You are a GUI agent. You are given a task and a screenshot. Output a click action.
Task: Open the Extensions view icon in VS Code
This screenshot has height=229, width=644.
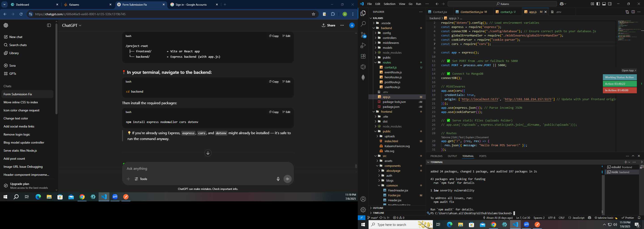click(363, 56)
